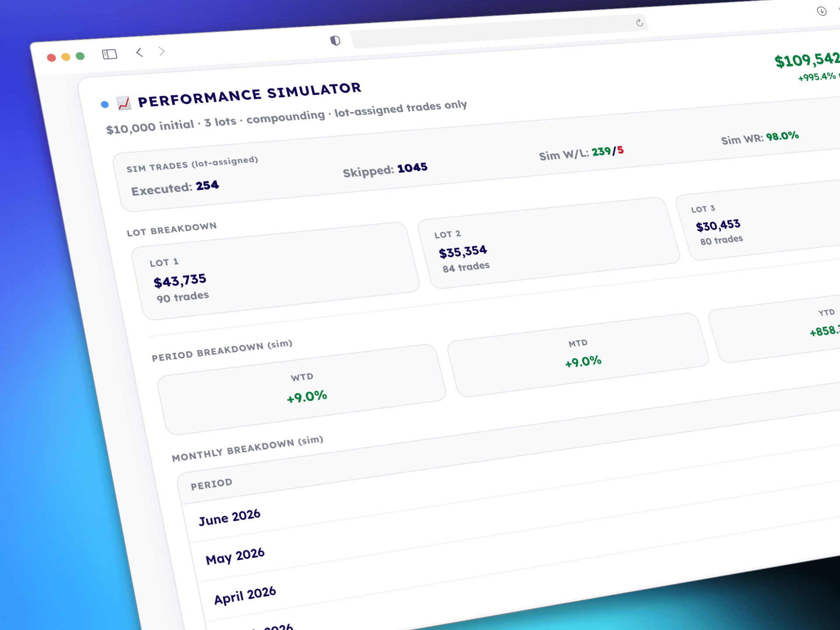
Task: Click the browser address bar
Action: pos(499,31)
